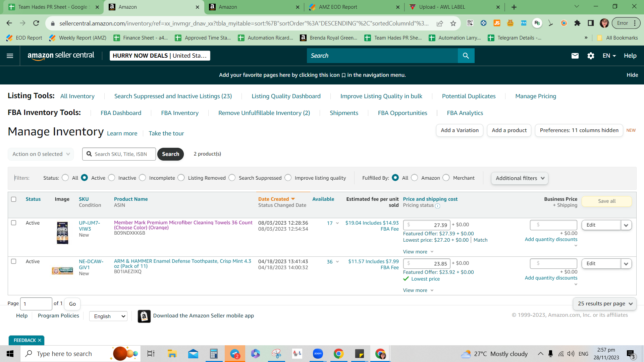This screenshot has width=644, height=362.
Task: Open the Windows Start menu
Action: [x=10, y=354]
